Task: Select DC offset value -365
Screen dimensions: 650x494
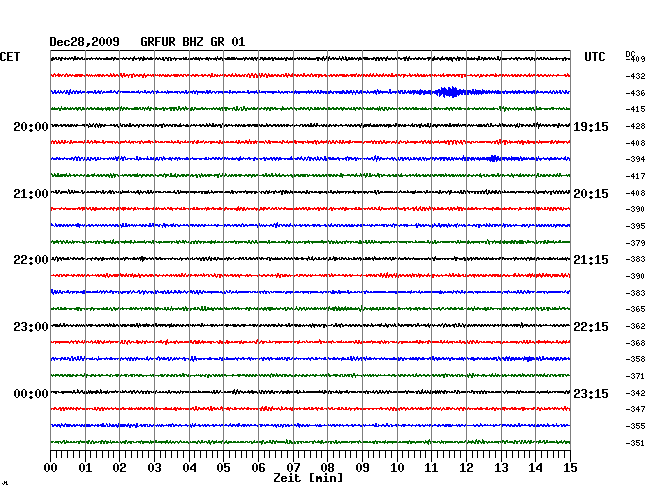Action: coord(635,309)
